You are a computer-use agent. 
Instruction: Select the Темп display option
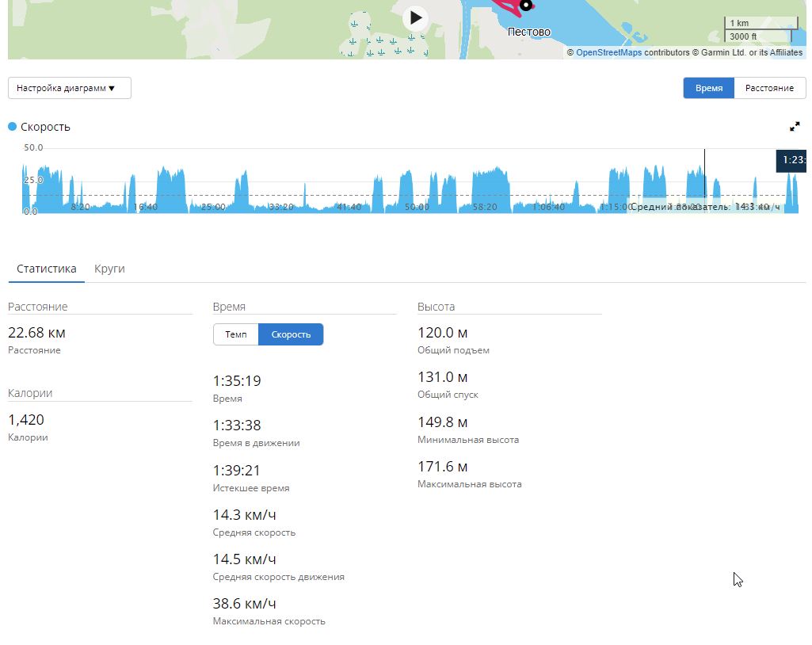[235, 334]
